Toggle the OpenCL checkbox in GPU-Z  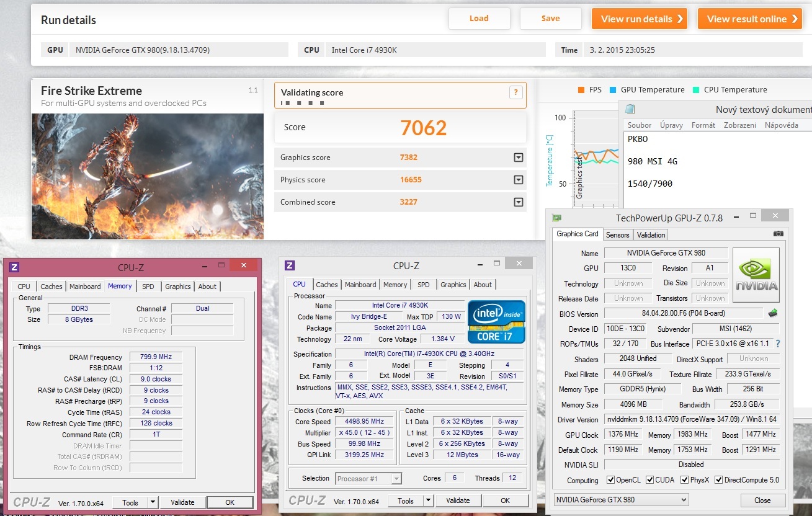point(611,480)
